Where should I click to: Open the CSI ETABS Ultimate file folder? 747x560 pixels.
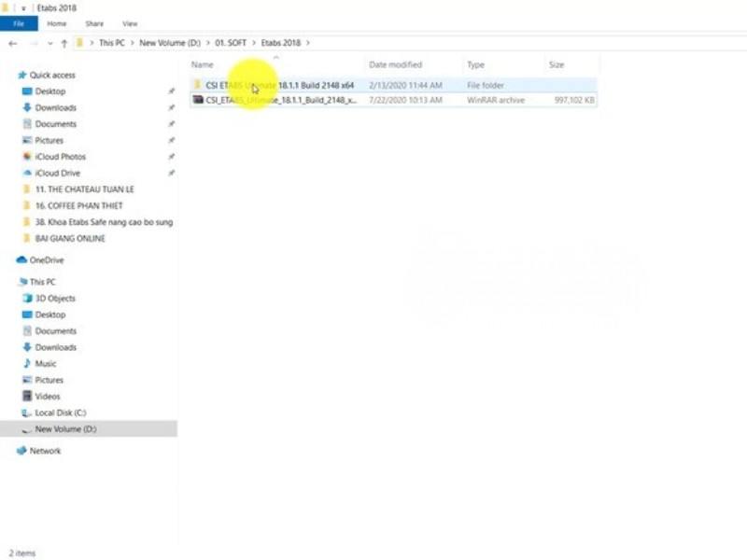pos(280,85)
